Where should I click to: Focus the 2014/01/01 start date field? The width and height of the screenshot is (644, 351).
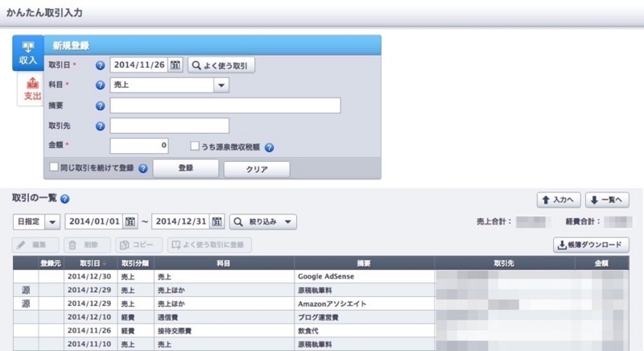(94, 221)
